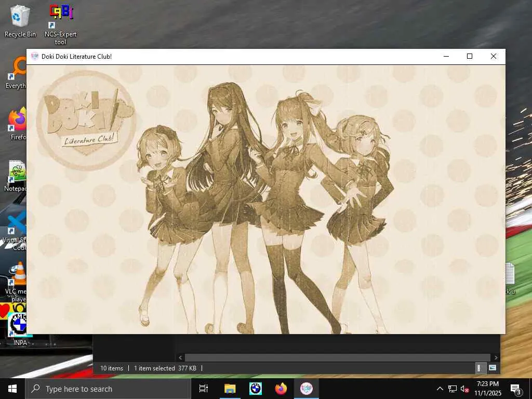The image size is (532, 399).
Task: Click the heart icon above the INPA shortcut
Action: click(x=5, y=311)
